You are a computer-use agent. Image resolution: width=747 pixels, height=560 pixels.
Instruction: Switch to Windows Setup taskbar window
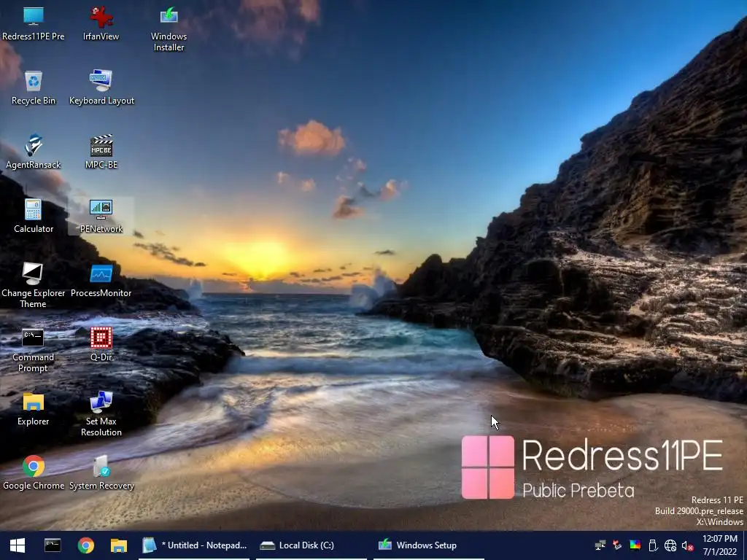[429, 545]
